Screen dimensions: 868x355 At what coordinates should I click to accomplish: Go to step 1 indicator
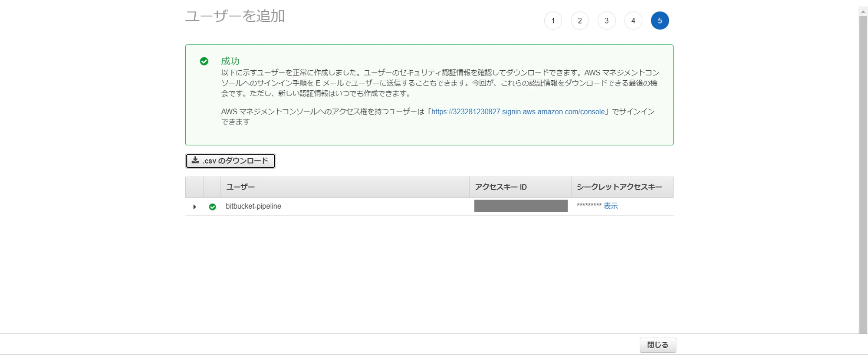coord(553,20)
